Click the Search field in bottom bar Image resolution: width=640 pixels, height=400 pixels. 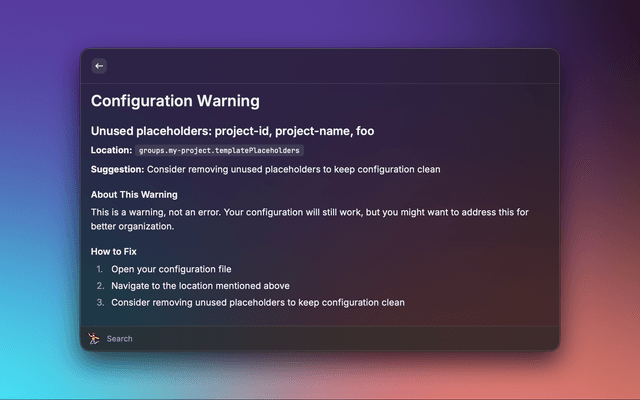[300, 339]
